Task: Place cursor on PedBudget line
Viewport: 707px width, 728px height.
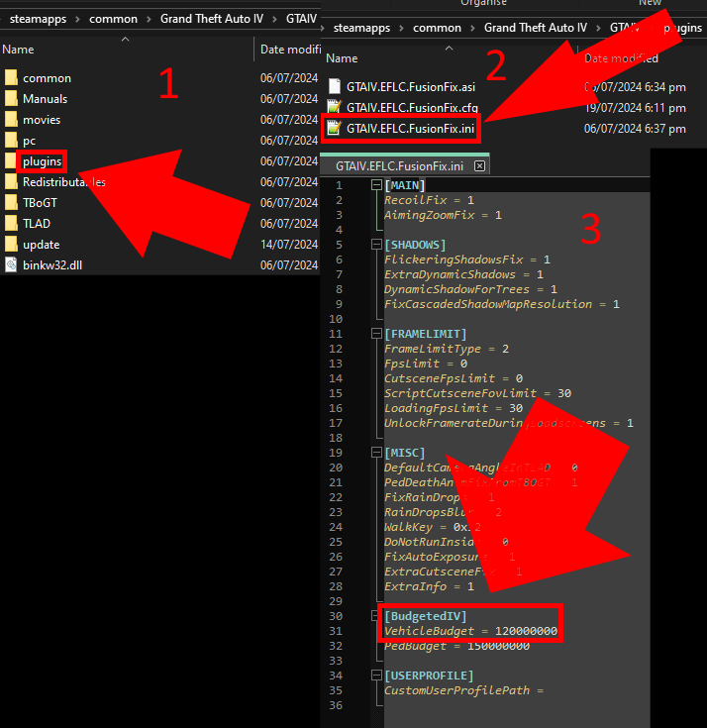Action: 456,646
